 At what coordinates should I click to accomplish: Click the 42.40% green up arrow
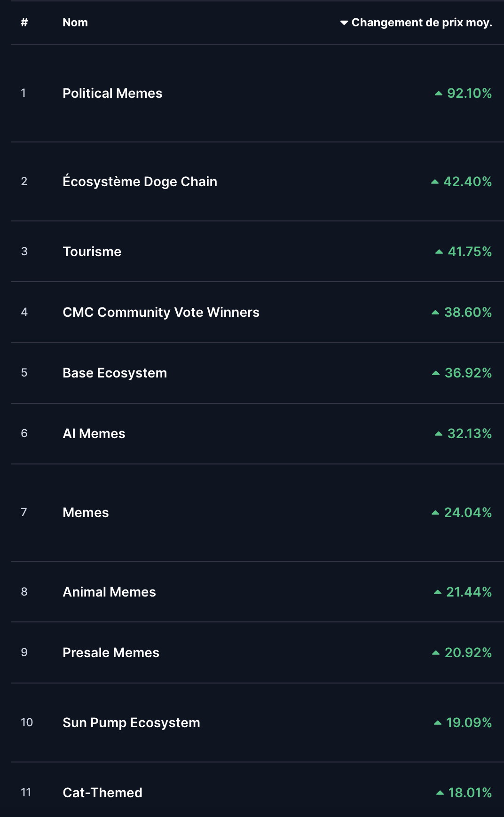(x=435, y=182)
